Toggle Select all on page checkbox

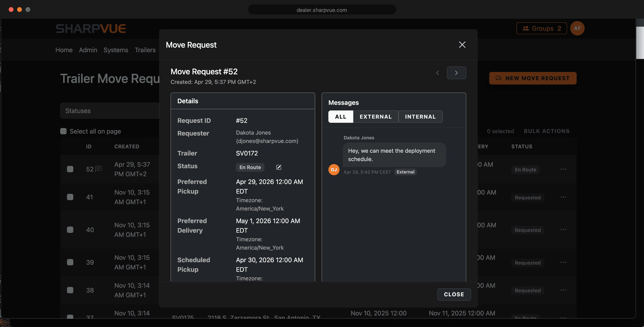coord(63,131)
